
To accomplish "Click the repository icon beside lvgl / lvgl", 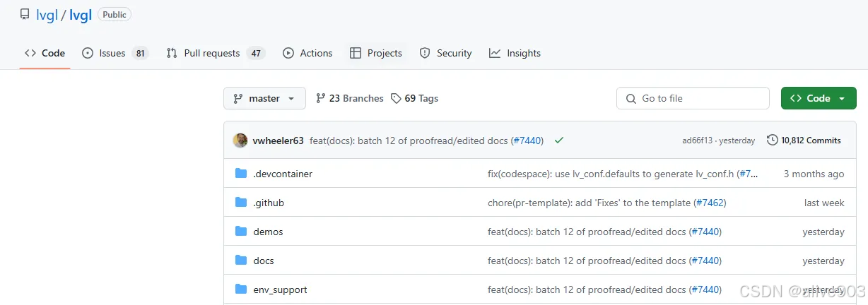I will coord(25,15).
